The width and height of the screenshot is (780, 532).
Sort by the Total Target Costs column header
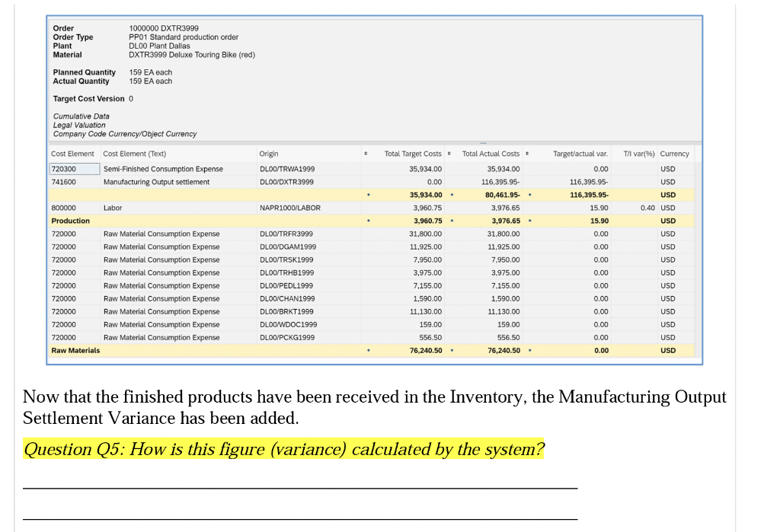coord(414,154)
